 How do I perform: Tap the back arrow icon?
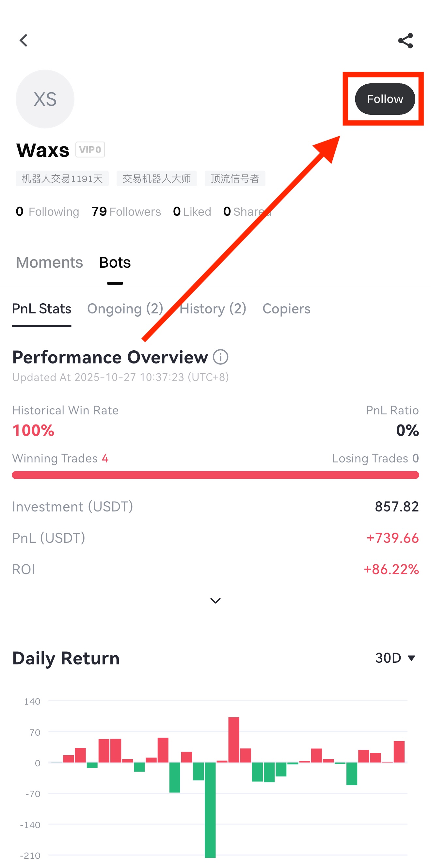coord(24,41)
